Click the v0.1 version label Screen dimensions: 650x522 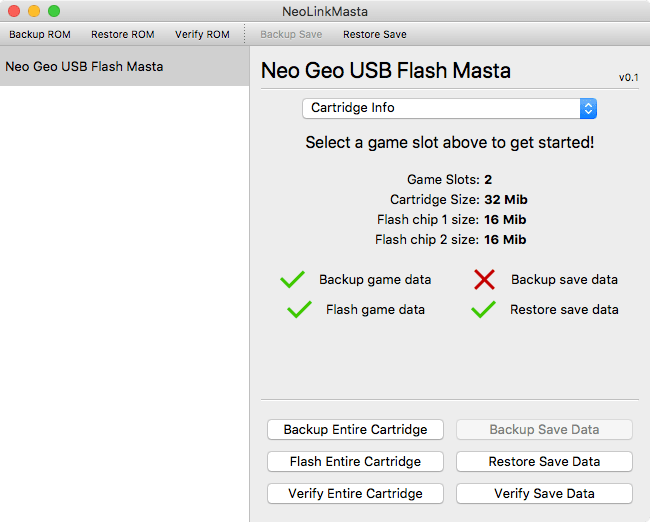pyautogui.click(x=628, y=78)
